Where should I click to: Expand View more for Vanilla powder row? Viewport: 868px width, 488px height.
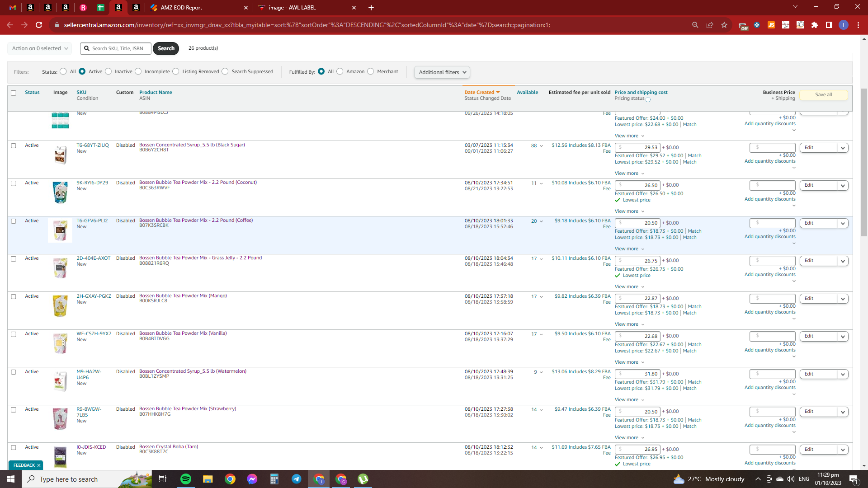point(629,362)
